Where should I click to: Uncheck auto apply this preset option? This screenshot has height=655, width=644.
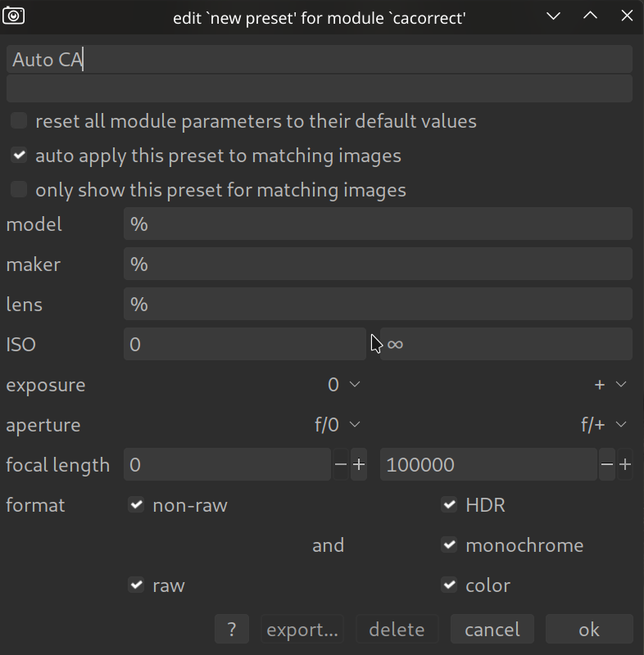point(19,156)
